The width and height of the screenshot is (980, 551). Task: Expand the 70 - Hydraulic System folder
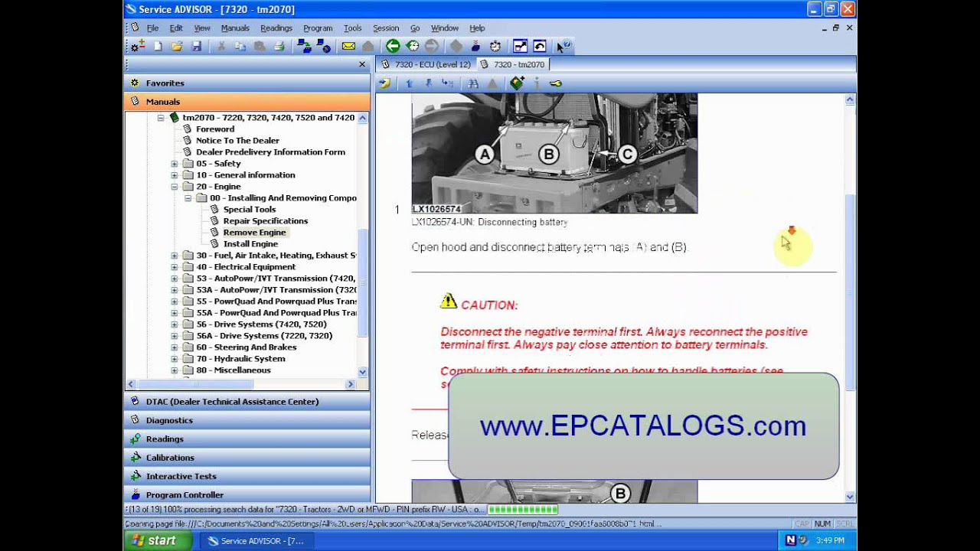coord(175,359)
